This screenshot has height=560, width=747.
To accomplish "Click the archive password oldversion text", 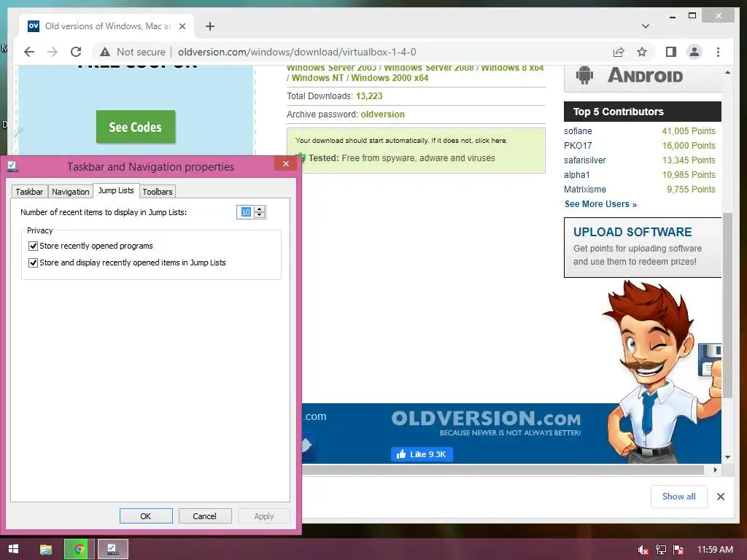I will click(382, 114).
